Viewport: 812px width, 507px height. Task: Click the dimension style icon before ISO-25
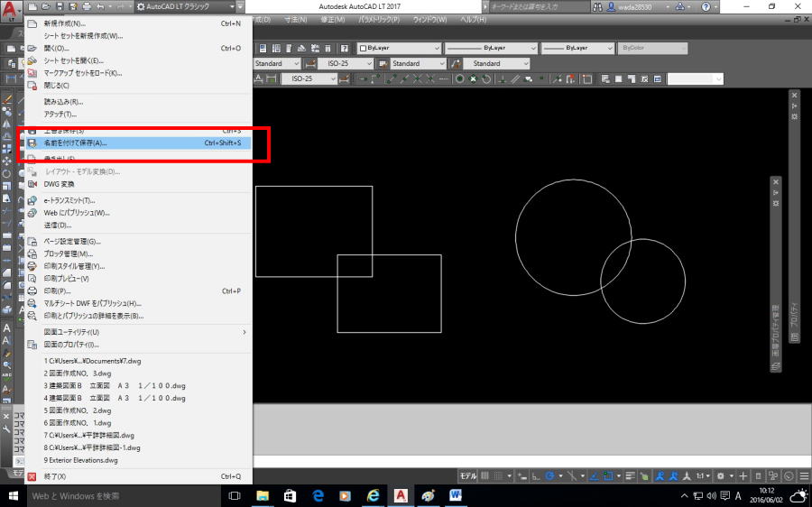tap(310, 63)
